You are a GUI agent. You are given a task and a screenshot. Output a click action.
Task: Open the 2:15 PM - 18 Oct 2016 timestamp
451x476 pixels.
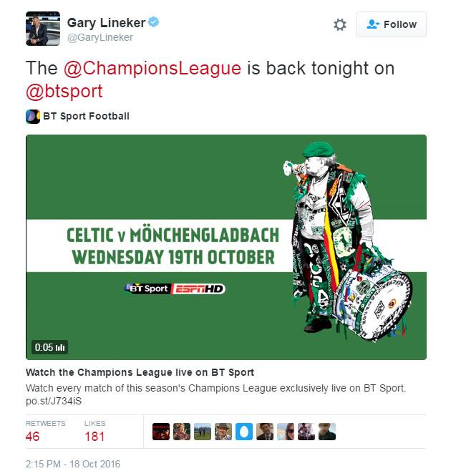click(73, 464)
